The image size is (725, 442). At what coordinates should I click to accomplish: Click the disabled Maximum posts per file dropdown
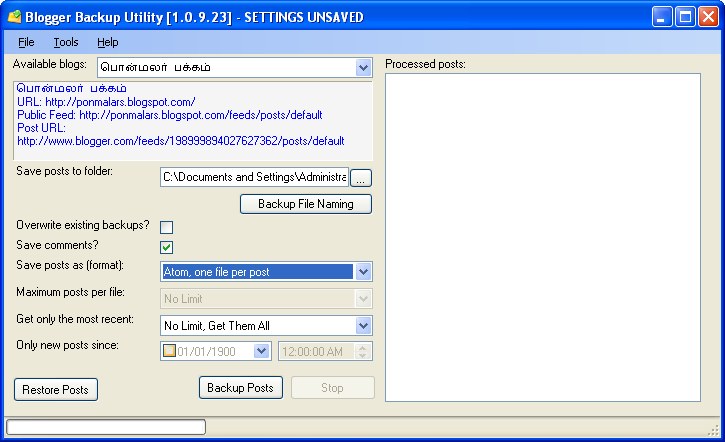pyautogui.click(x=266, y=299)
